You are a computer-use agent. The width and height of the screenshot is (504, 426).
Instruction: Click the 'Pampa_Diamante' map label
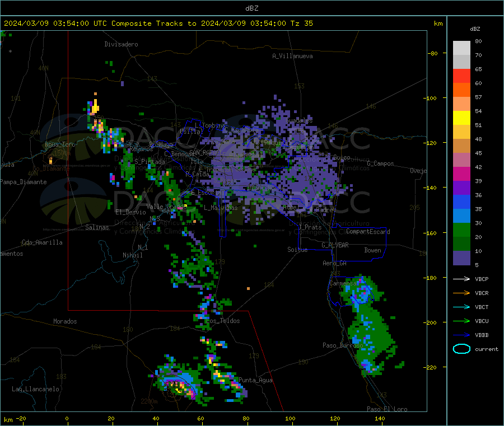23,182
